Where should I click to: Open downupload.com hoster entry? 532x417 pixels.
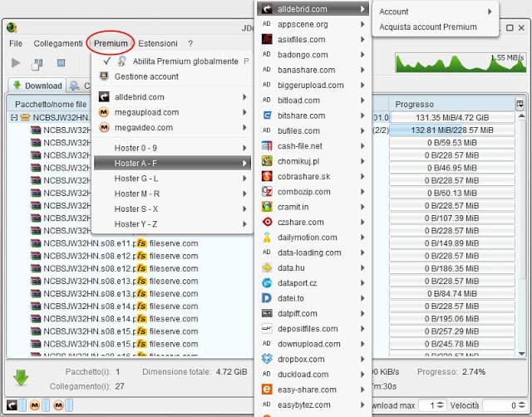click(313, 344)
